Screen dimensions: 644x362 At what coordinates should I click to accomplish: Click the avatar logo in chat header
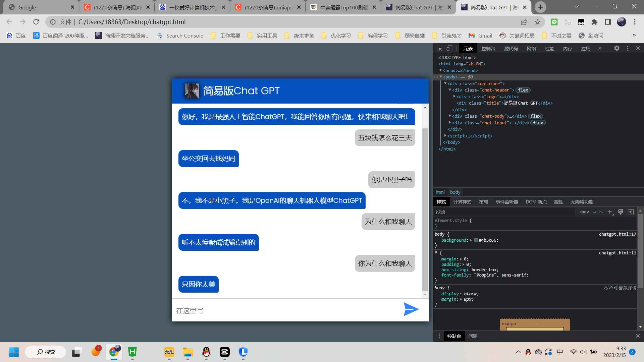[x=192, y=91]
